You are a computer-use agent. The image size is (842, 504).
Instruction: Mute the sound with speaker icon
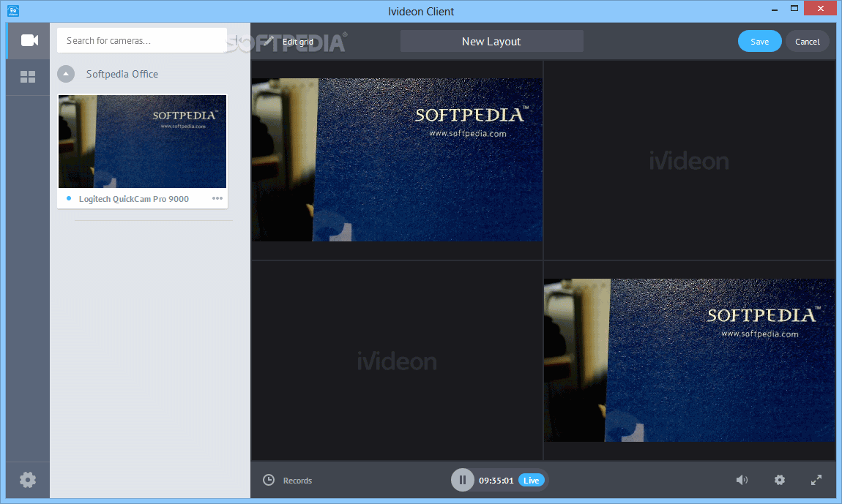(742, 480)
